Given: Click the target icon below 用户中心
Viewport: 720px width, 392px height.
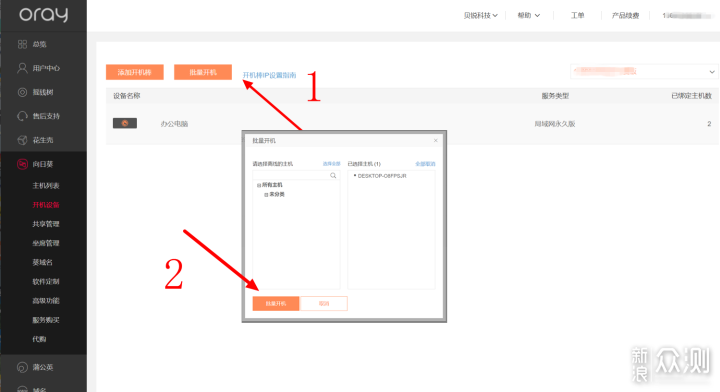Looking at the screenshot, I should coord(22,92).
